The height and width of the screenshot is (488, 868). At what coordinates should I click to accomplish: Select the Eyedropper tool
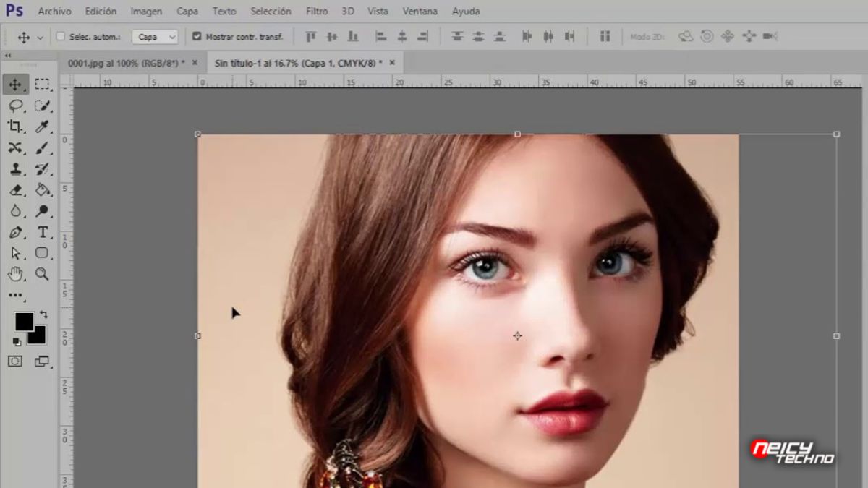pos(43,127)
